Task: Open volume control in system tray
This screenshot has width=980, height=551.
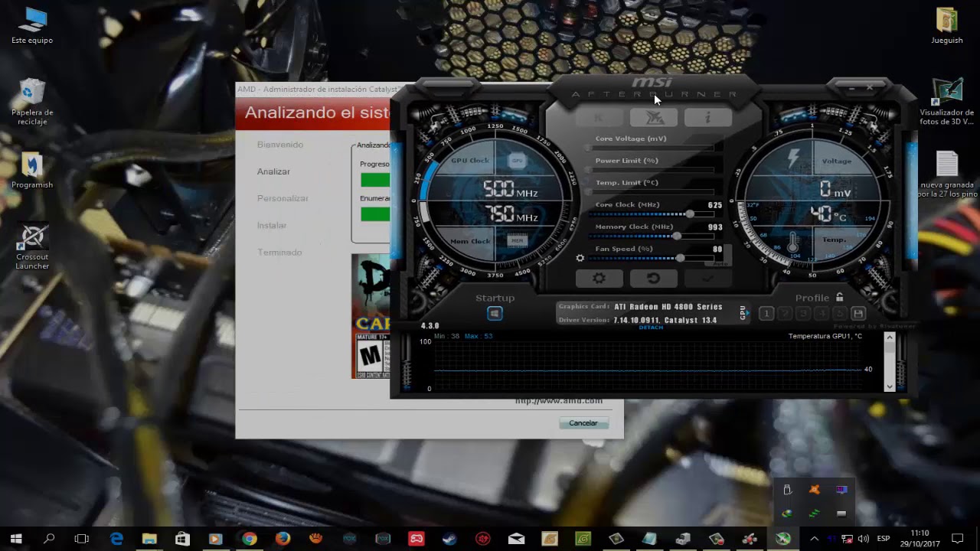Action: pos(864,539)
